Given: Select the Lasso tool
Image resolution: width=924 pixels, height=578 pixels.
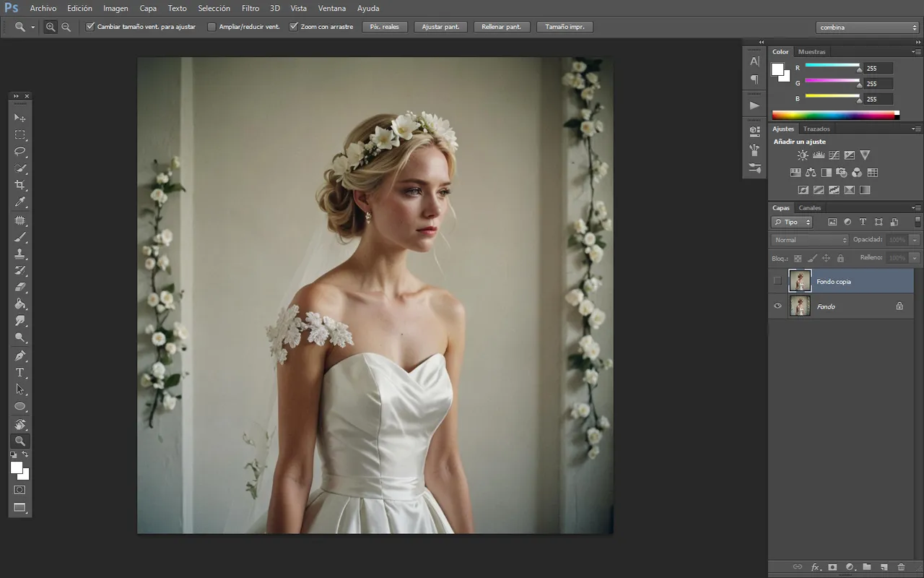Looking at the screenshot, I should [20, 152].
